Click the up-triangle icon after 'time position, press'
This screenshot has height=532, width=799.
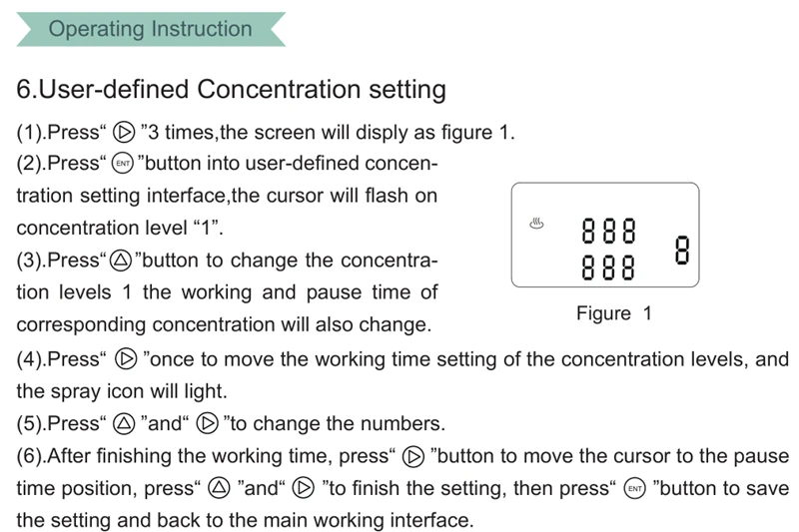click(219, 488)
